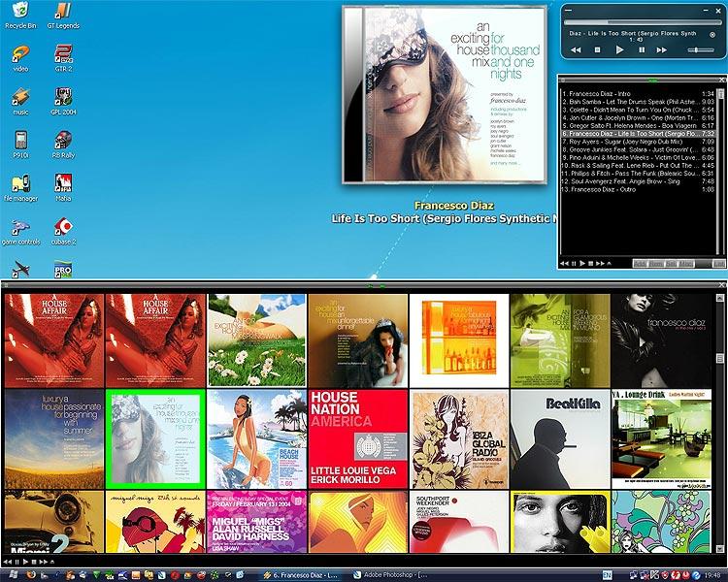Select the francesco diaz black cover
Screen dimensions: 728x582
pos(661,340)
